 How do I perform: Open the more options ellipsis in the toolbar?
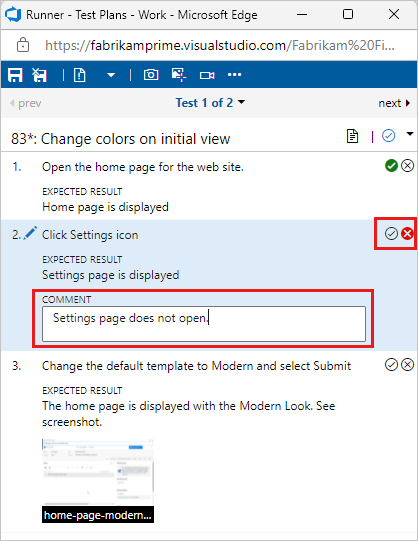[x=235, y=75]
